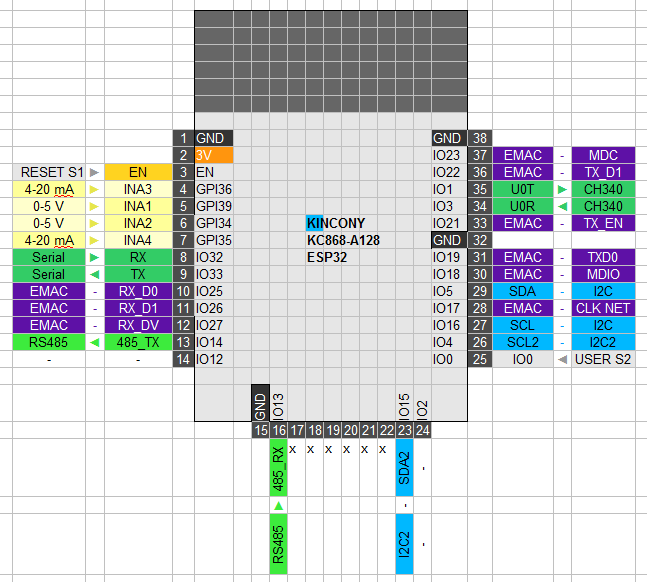Click the green arrow between U0R and CH340
647x582 pixels.
(562, 206)
